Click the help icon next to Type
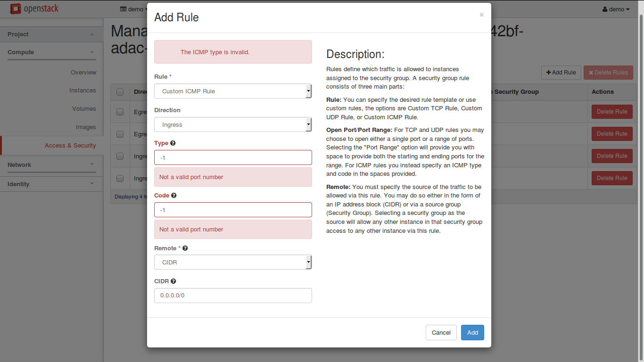Viewport: 644px width, 362px height. (173, 143)
